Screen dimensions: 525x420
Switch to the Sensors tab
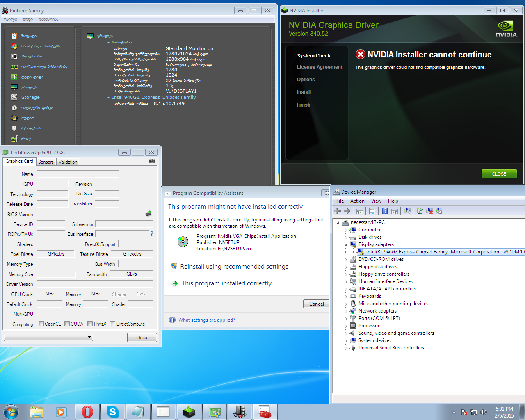point(46,162)
